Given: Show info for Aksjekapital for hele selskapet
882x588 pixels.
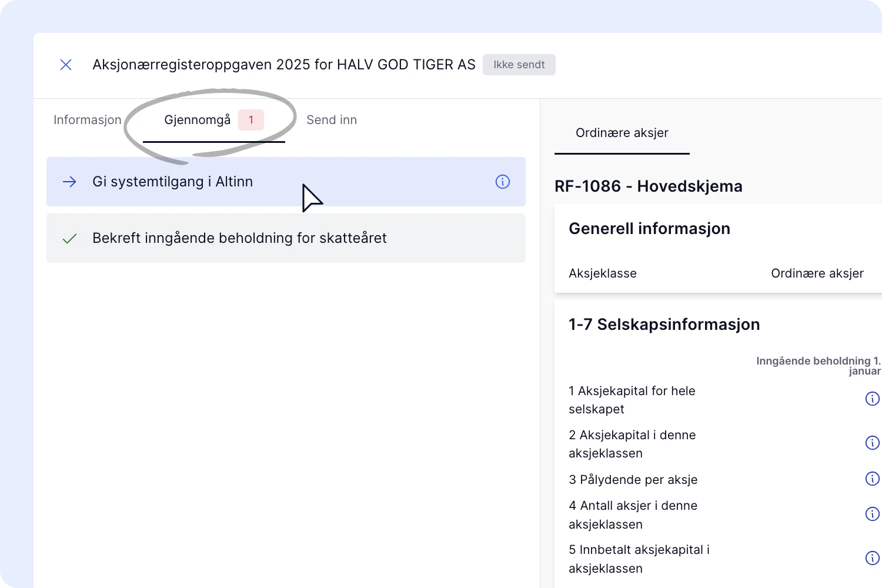Looking at the screenshot, I should [x=872, y=399].
